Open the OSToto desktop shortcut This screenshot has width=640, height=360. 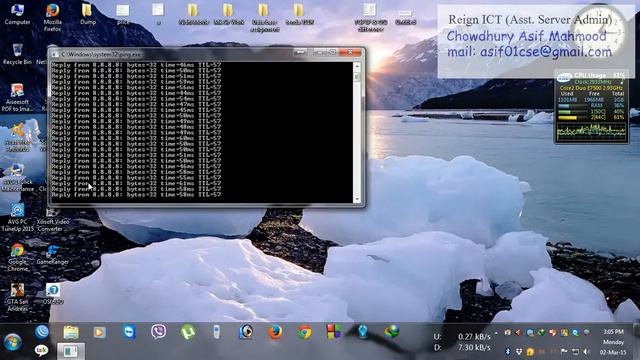(x=53, y=293)
